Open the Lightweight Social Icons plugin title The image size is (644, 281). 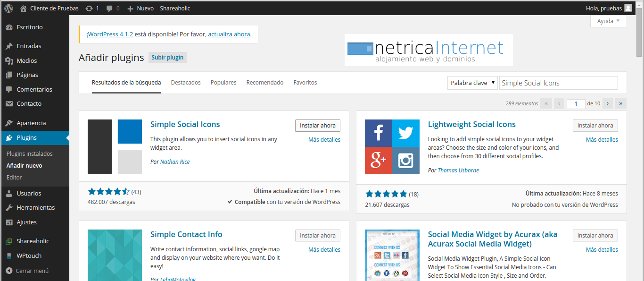[472, 125]
